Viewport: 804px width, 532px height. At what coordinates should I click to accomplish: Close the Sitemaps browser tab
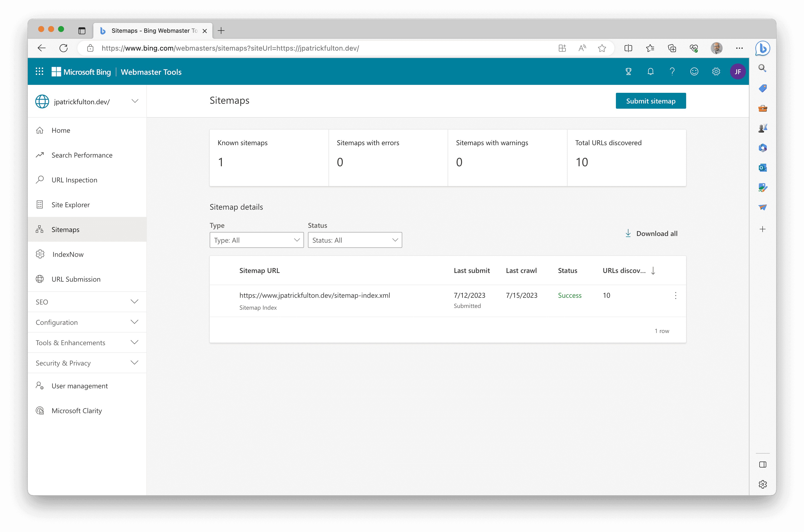[204, 31]
